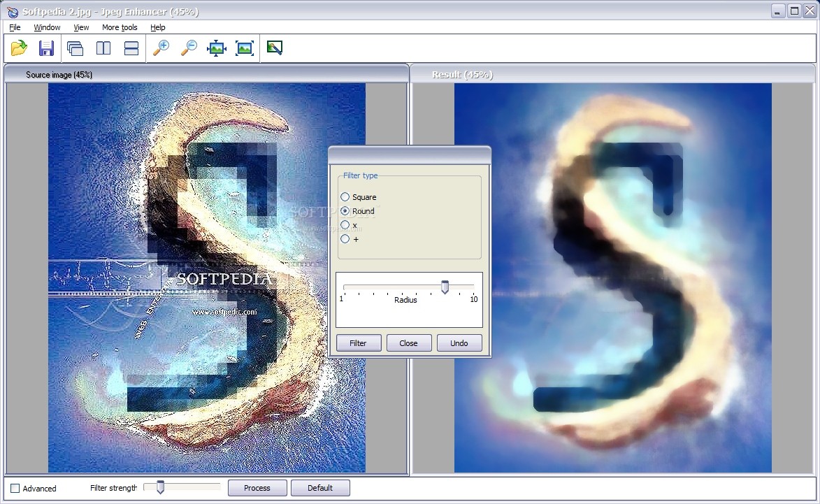This screenshot has height=504, width=820.
Task: Select the Square filter type
Action: coord(345,196)
